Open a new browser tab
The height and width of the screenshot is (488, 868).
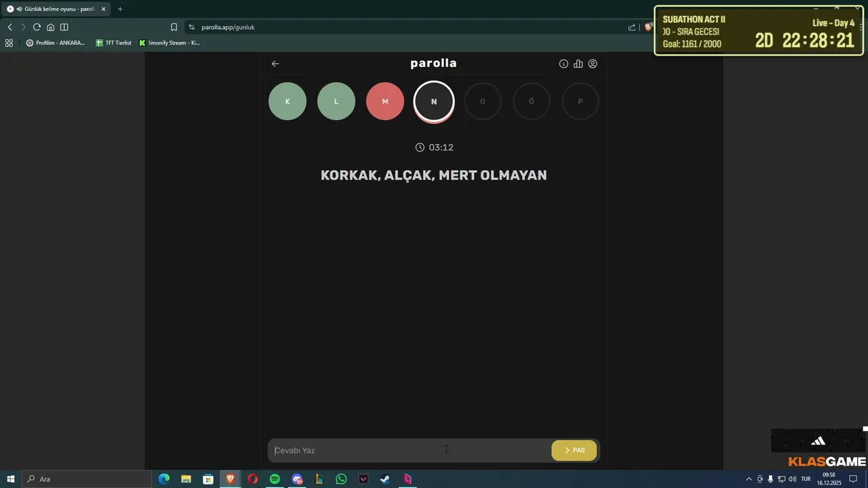120,9
